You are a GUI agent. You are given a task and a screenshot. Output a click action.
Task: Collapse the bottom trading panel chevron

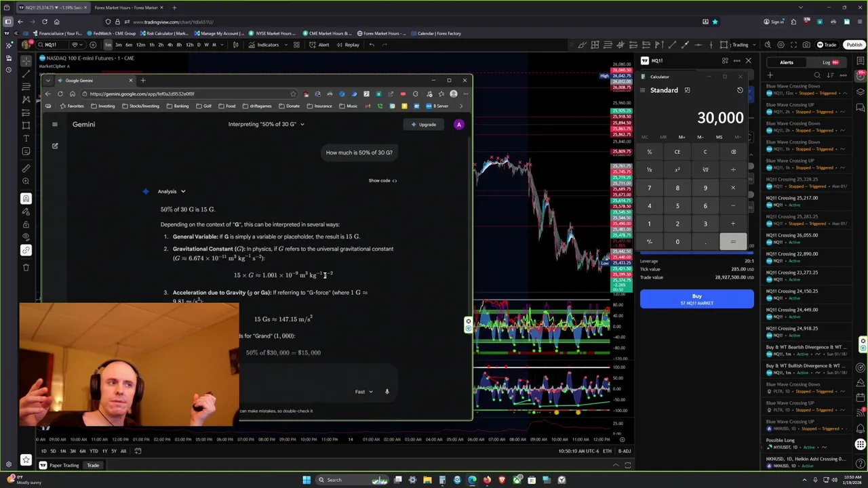615,465
